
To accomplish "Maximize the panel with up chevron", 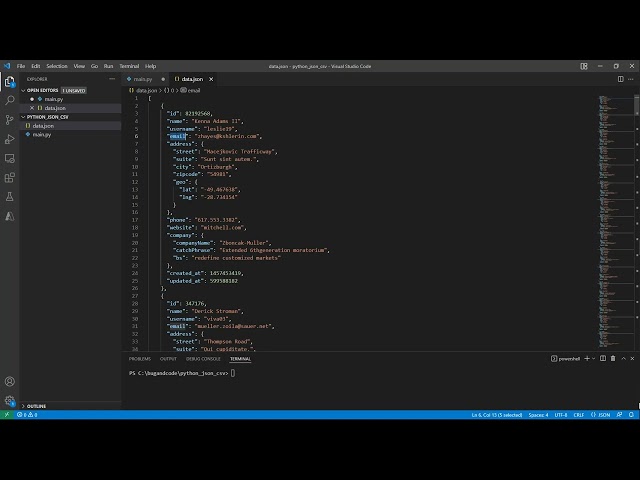I will point(623,358).
